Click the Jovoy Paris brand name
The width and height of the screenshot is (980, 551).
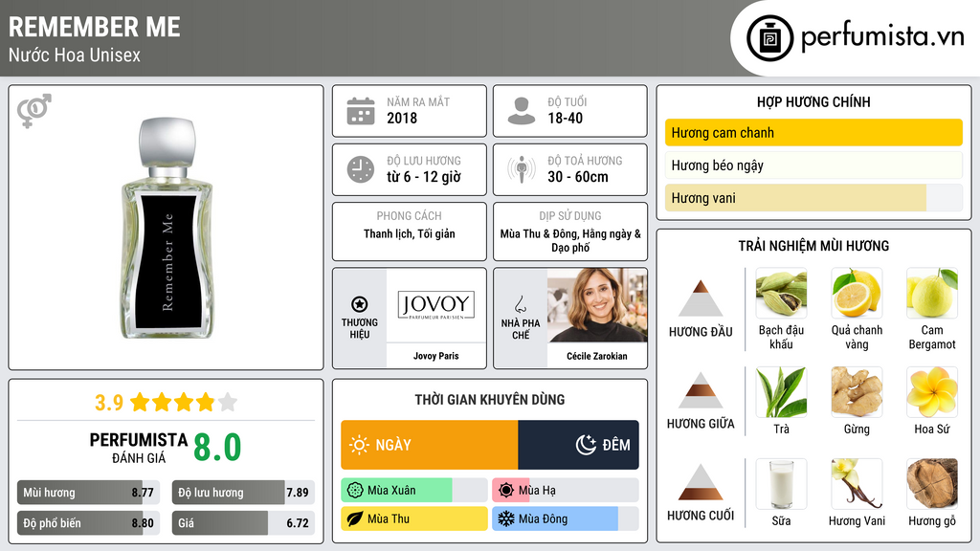tap(436, 356)
